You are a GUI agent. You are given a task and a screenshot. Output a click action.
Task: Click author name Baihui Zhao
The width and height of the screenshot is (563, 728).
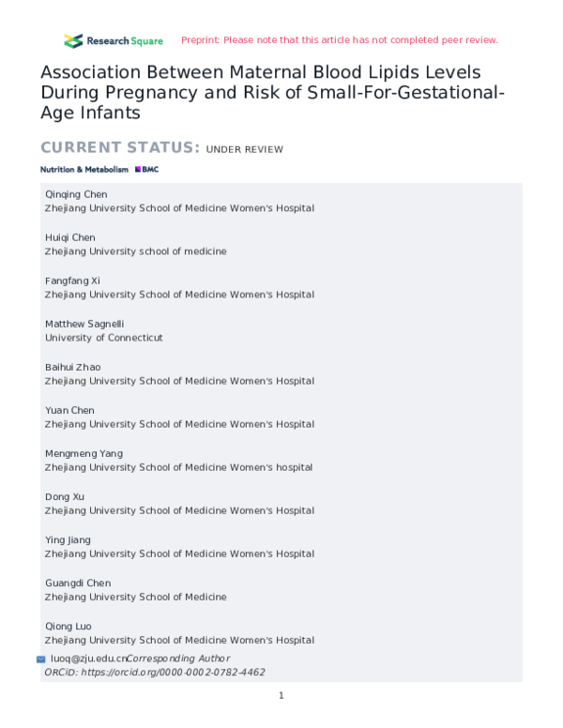(x=73, y=367)
